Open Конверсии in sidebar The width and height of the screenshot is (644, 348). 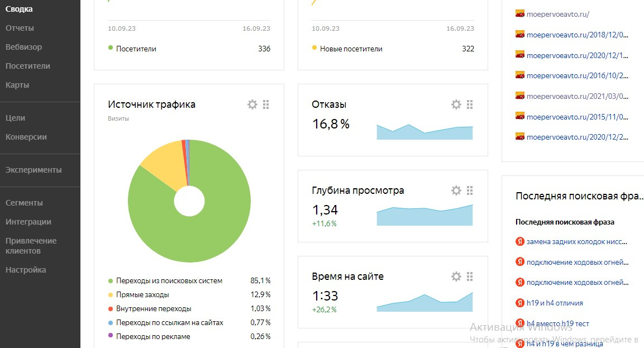26,137
